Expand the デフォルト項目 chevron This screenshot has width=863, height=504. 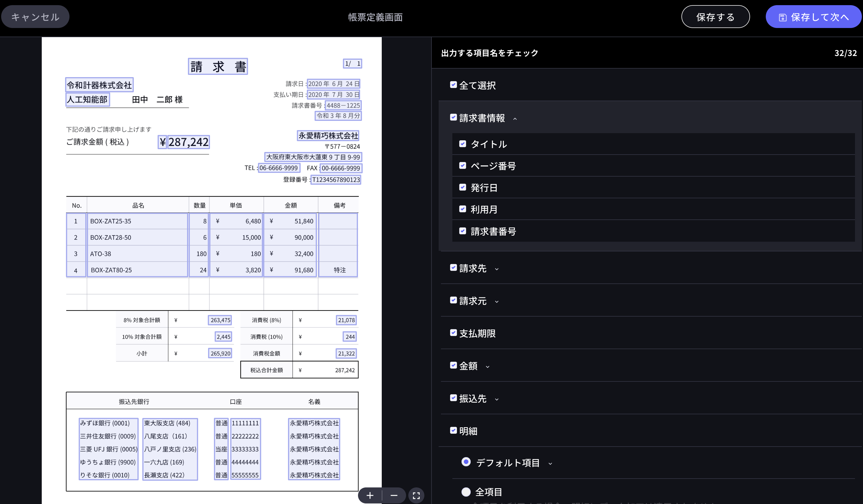coord(550,464)
